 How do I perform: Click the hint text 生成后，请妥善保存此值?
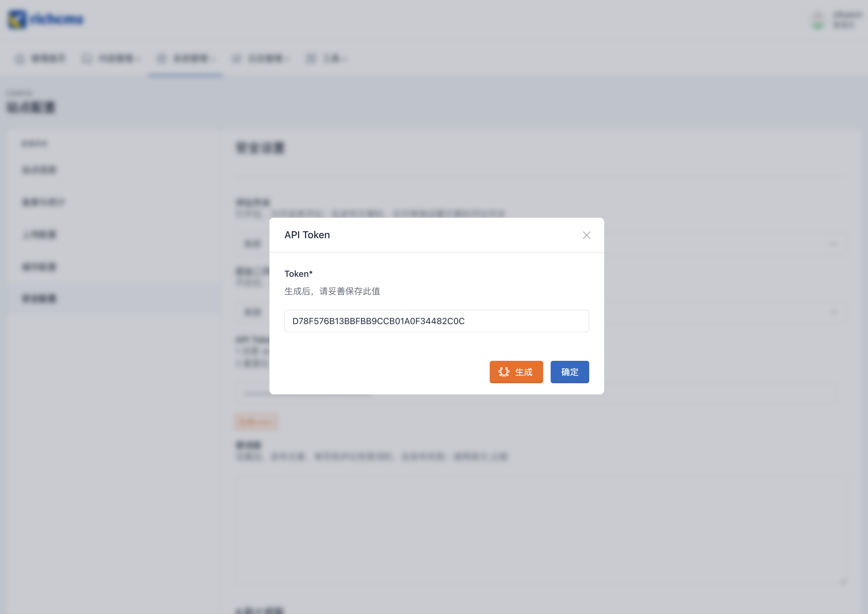click(332, 291)
